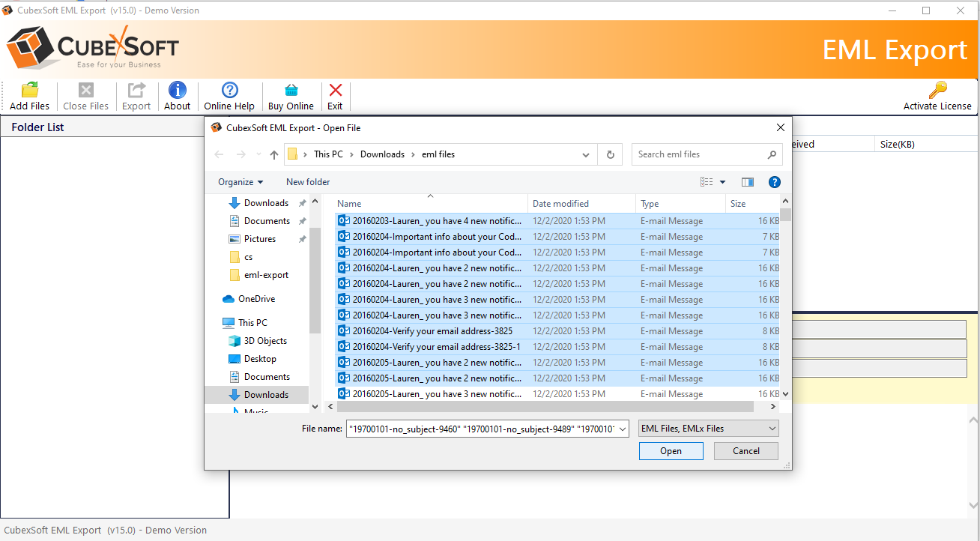This screenshot has height=541, width=980.
Task: Toggle the preview pane icon
Action: 747,182
